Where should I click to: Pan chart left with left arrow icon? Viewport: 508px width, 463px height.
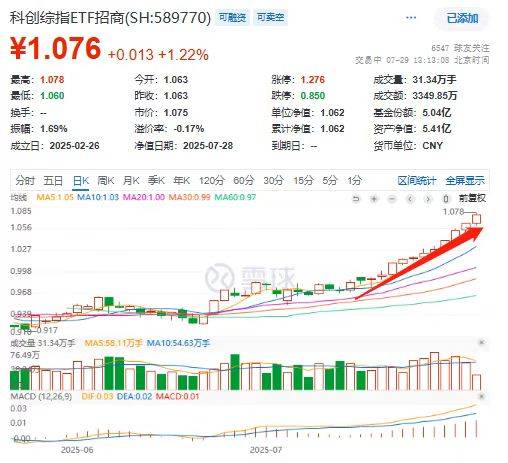[410, 199]
